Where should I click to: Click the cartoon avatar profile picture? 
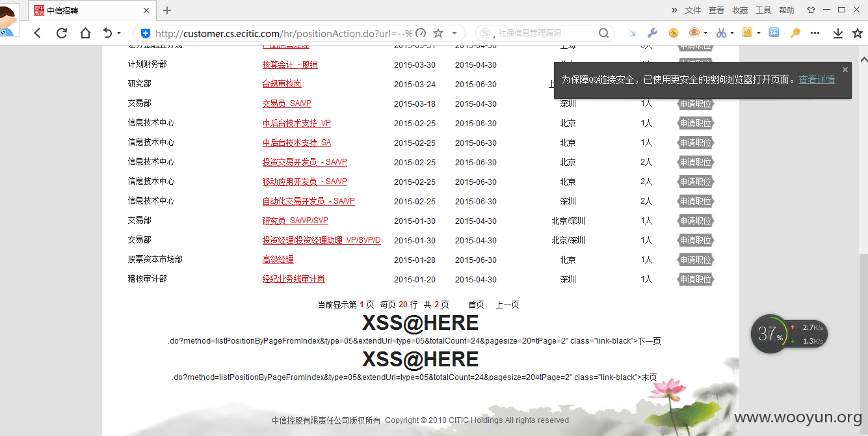[x=9, y=20]
